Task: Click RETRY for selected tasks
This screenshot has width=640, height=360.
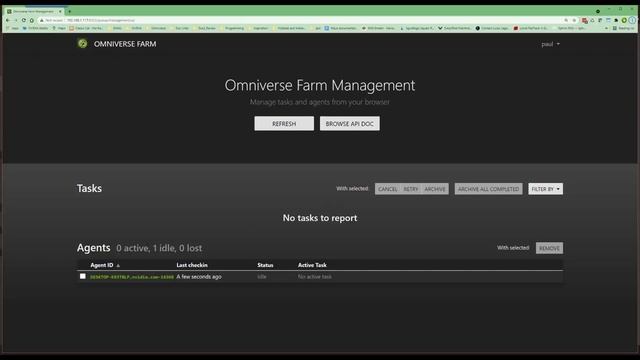Action: 411,189
